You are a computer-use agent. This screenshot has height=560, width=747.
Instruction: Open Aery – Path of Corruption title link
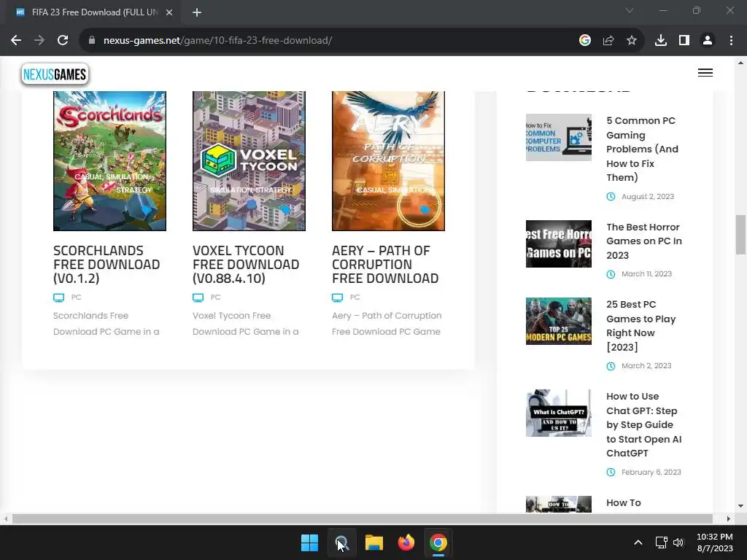pos(385,264)
